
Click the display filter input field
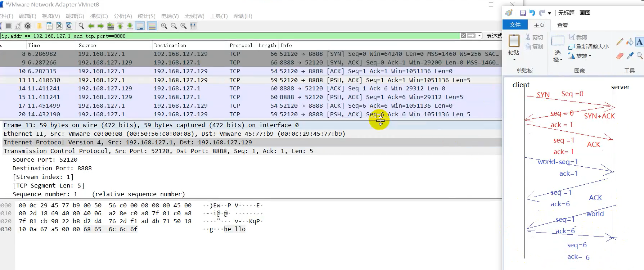230,36
